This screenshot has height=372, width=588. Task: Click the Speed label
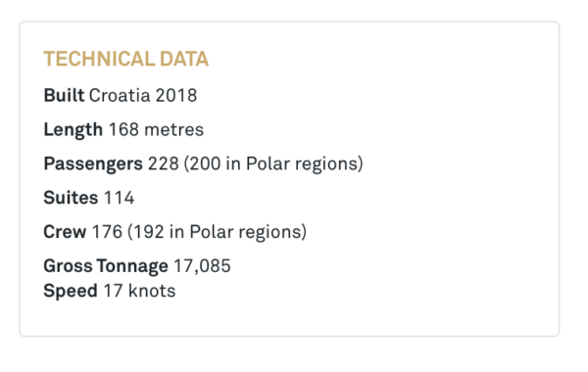71,291
